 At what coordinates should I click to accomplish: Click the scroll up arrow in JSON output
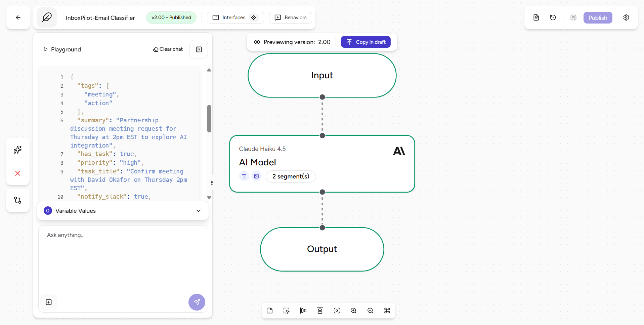pyautogui.click(x=209, y=70)
